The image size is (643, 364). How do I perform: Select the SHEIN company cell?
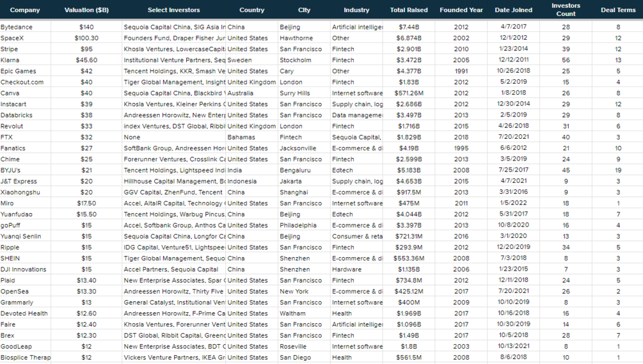point(26,258)
